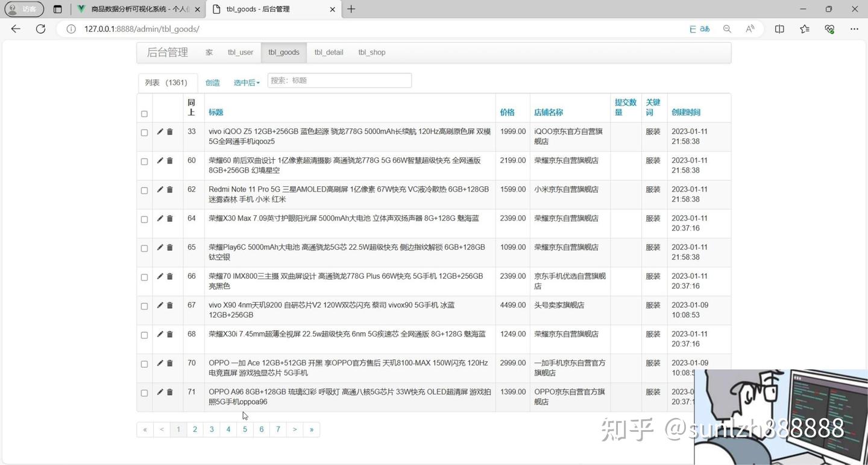Edit row 71 with the pencil icon
This screenshot has height=465, width=868.
click(x=160, y=392)
